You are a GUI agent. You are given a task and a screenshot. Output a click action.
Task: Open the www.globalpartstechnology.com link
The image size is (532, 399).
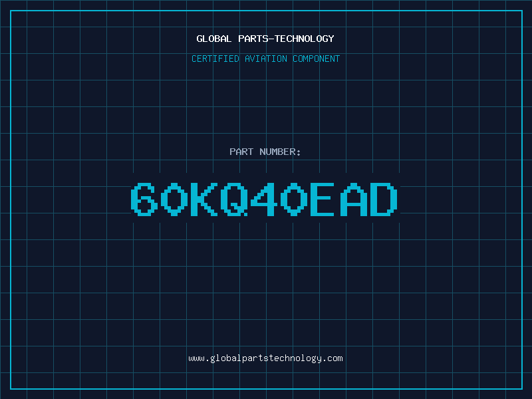click(x=265, y=358)
